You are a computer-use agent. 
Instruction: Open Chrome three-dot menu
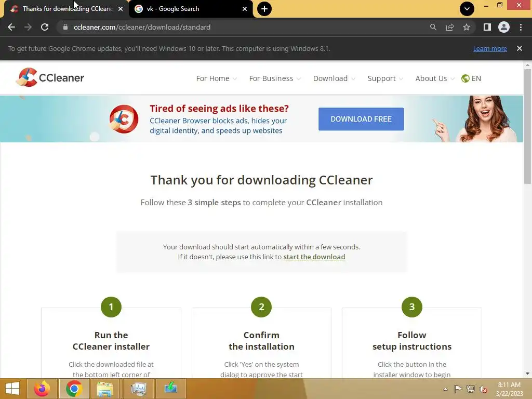click(x=521, y=27)
